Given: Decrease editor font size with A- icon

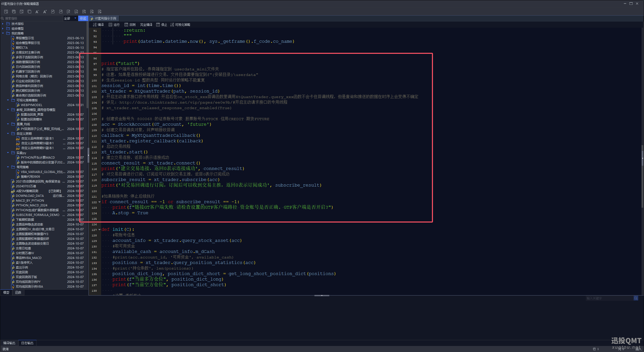Looking at the screenshot, I should coord(37,12).
